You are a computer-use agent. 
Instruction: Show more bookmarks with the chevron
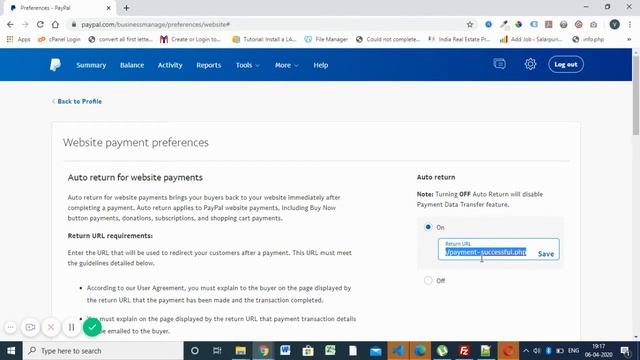(629, 39)
